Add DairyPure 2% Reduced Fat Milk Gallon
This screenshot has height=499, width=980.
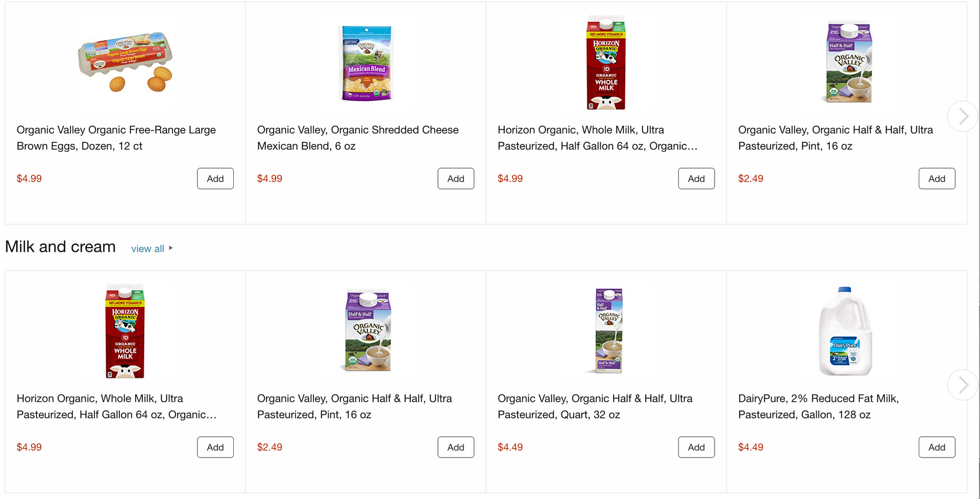point(937,447)
